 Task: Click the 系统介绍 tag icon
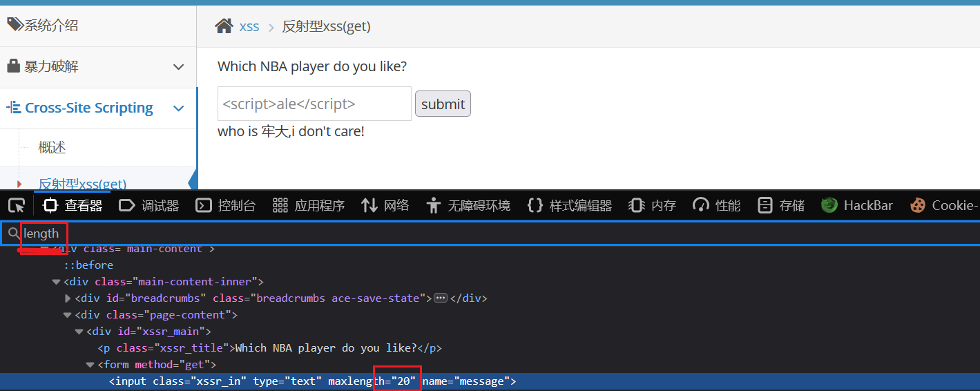coord(15,26)
